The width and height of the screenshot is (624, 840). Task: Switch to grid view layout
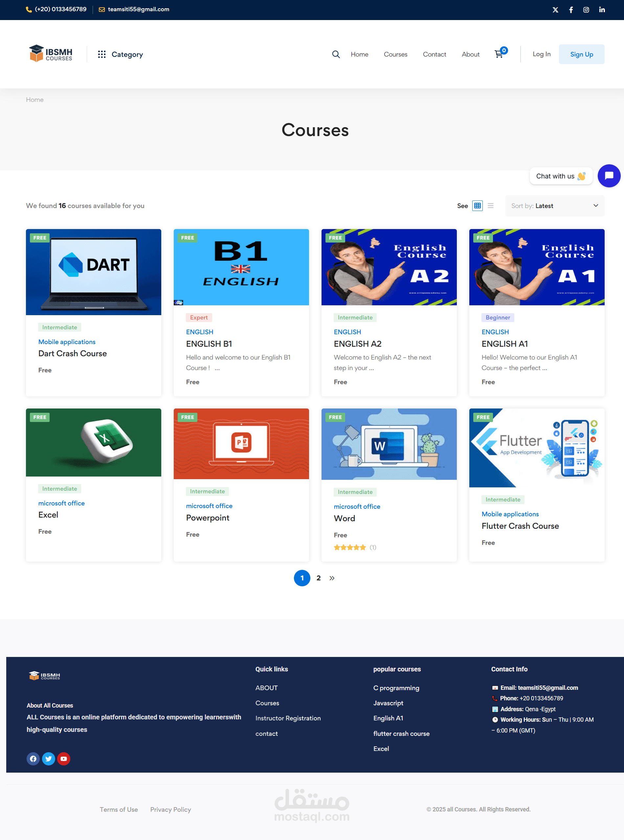[478, 206]
